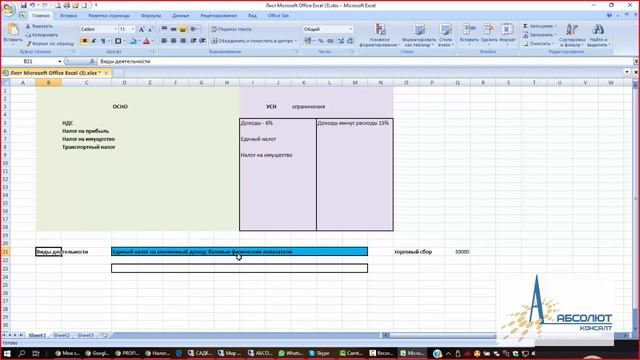Decrease cell indent

coord(193,41)
